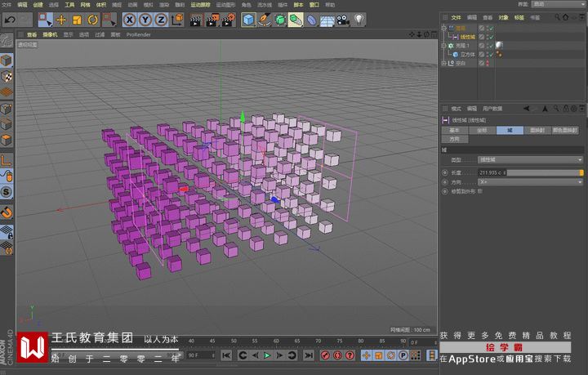588x375 pixels.
Task: Open the Array modeling objects icon
Action: 296,20
